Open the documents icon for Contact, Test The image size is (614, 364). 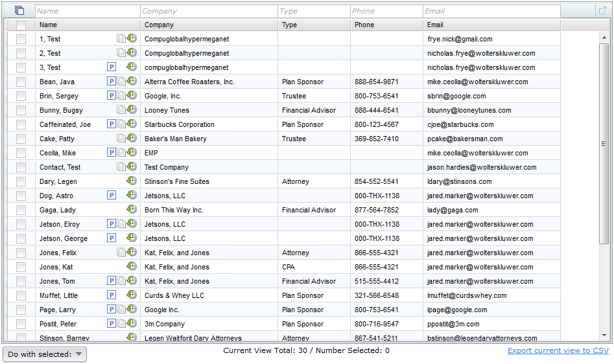[x=121, y=166]
